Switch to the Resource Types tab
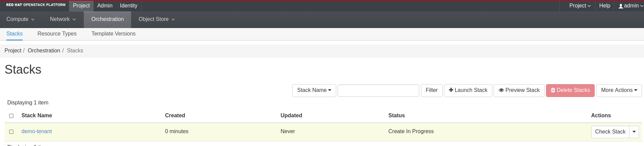 click(57, 34)
